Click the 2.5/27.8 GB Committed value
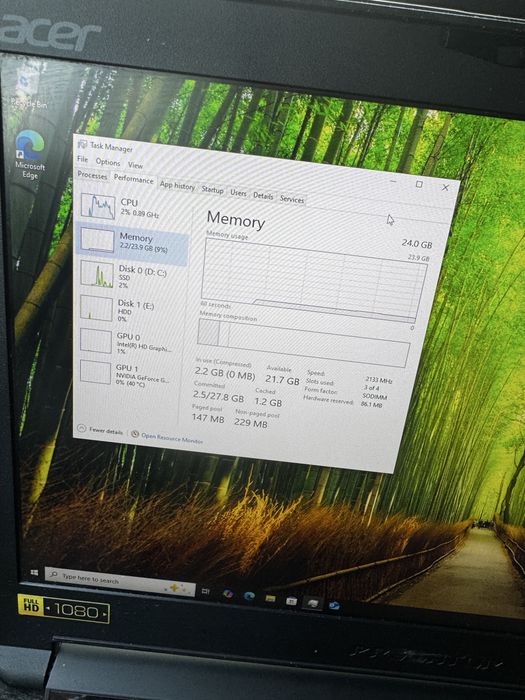Screen dimensions: 525x700 pos(218,396)
